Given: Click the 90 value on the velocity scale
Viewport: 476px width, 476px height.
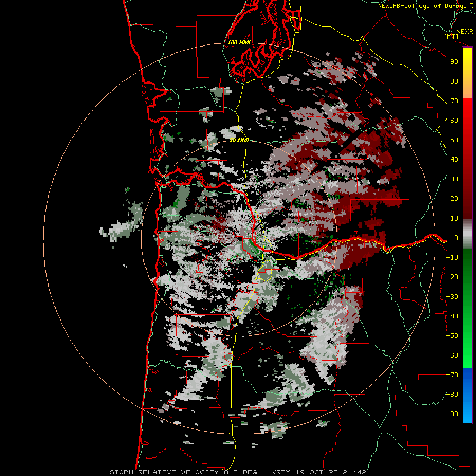Looking at the screenshot, I should (x=454, y=62).
